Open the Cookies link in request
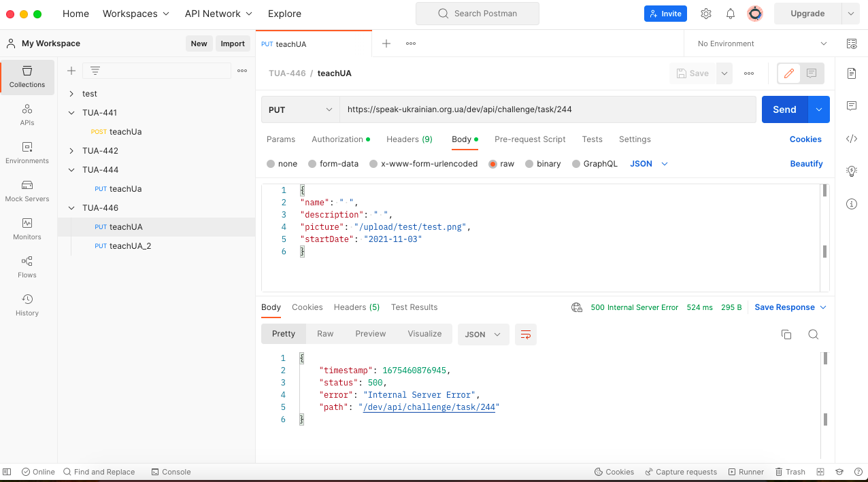 (x=805, y=139)
